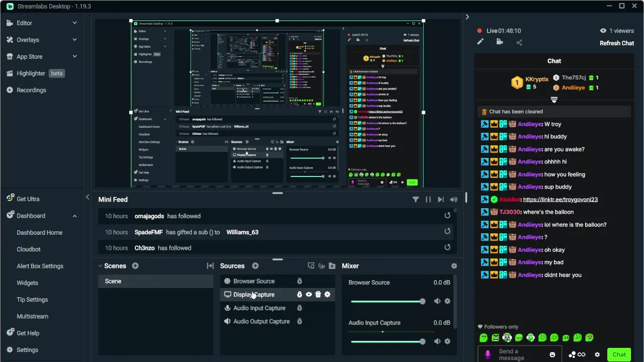Mute the Browser Source in the Mixer
The width and height of the screenshot is (644, 362).
point(437,301)
